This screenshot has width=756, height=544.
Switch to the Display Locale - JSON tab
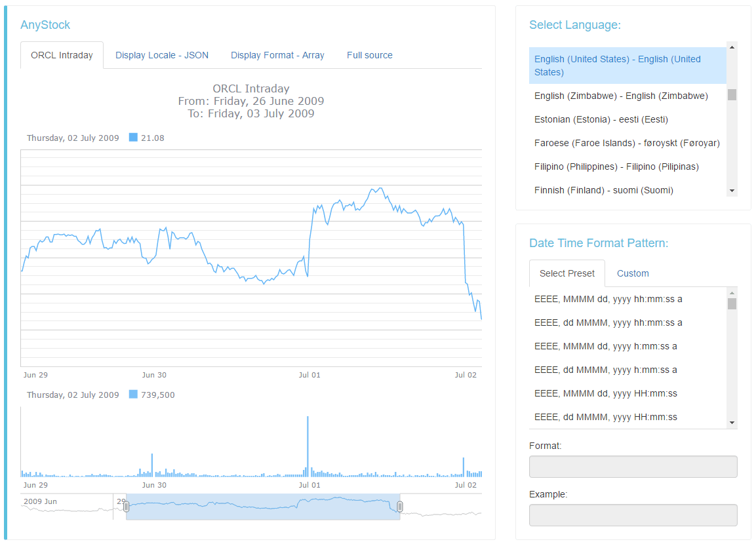[x=162, y=55]
